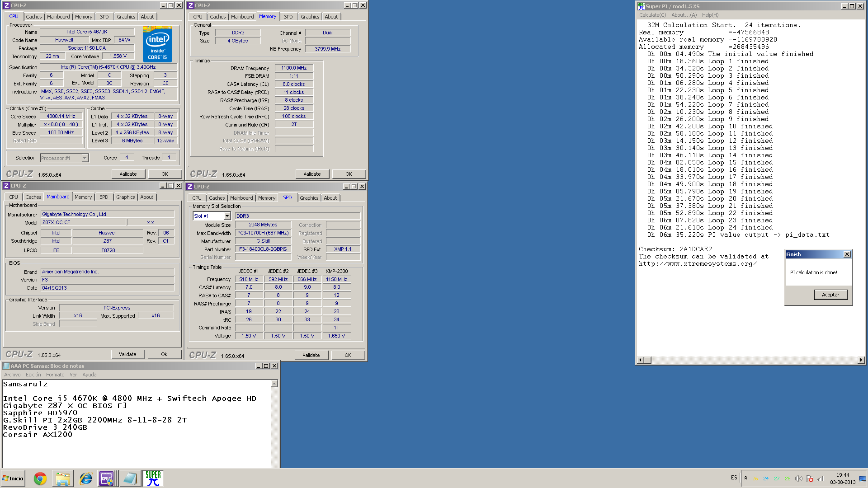This screenshot has height=488, width=868.
Task: Close the Finish dialog with the X
Action: point(847,254)
